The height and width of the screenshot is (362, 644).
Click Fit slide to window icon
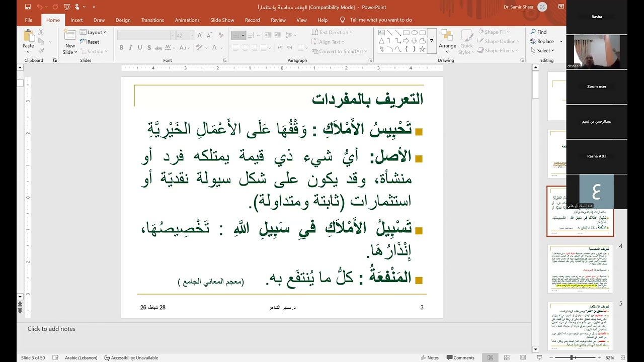click(623, 357)
